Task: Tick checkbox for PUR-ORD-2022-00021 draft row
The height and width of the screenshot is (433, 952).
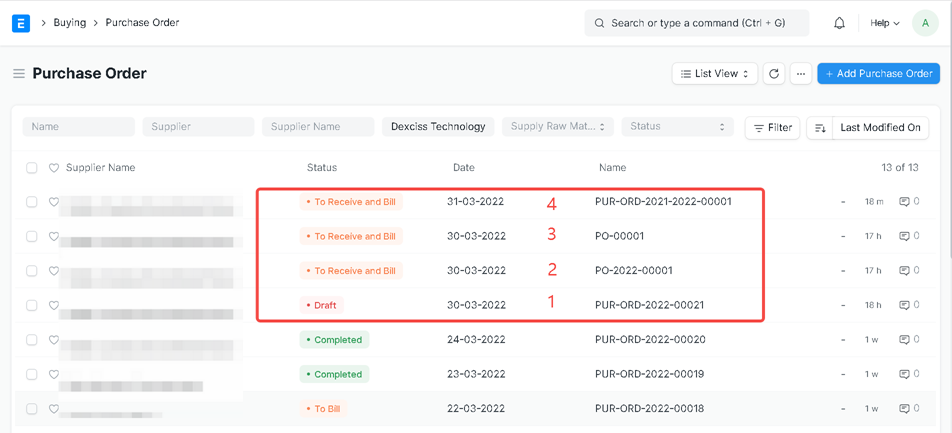Action: (32, 306)
